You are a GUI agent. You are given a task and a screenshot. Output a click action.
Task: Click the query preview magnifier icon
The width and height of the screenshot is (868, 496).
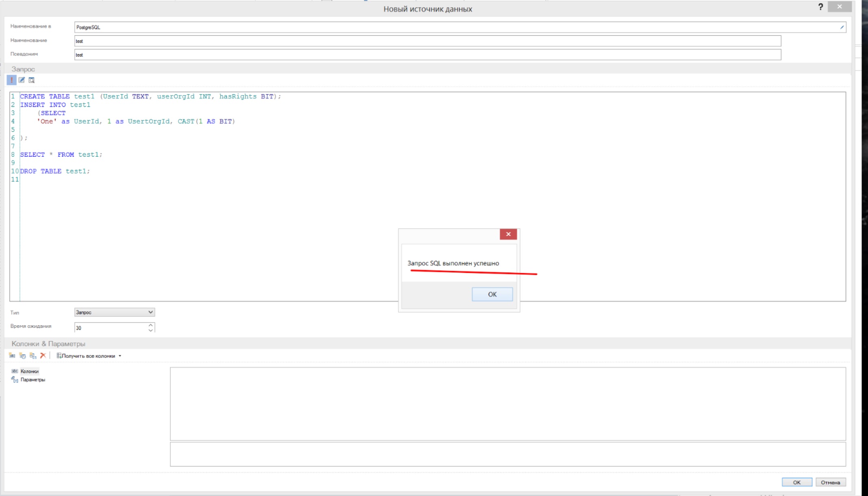pos(31,80)
